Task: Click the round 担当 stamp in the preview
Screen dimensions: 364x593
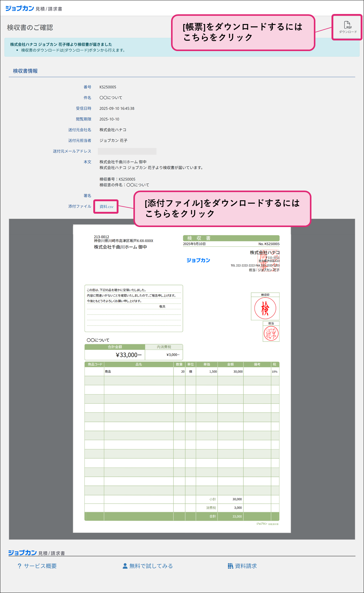Action: (x=271, y=333)
